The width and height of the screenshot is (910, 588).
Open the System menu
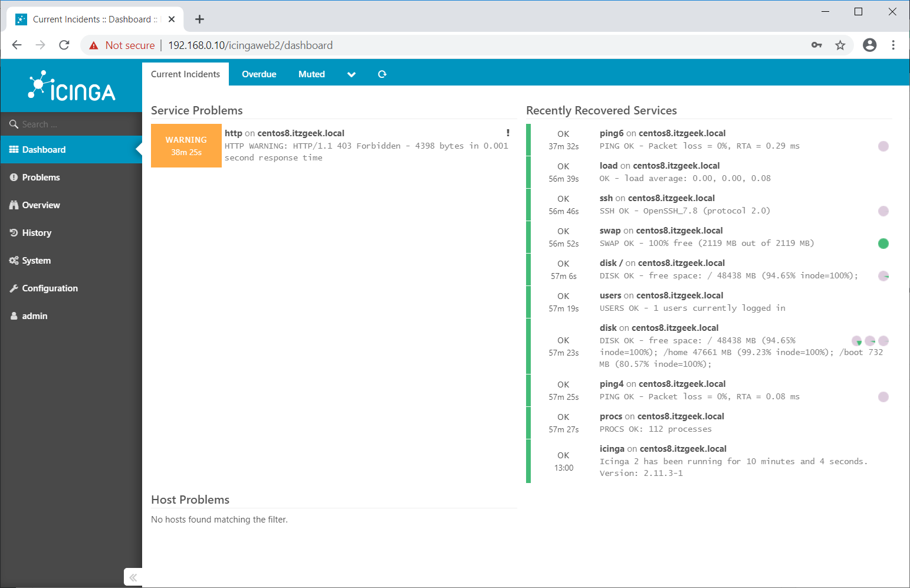coord(71,261)
